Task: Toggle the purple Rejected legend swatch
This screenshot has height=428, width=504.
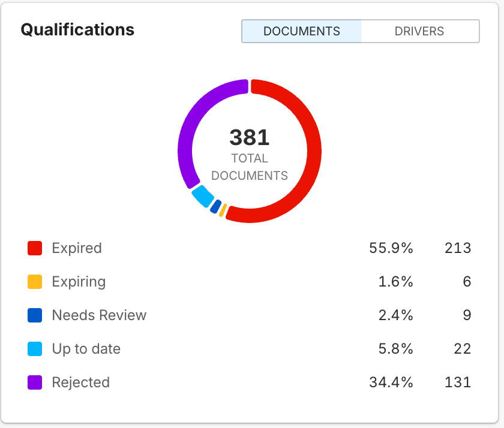Action: (x=35, y=382)
